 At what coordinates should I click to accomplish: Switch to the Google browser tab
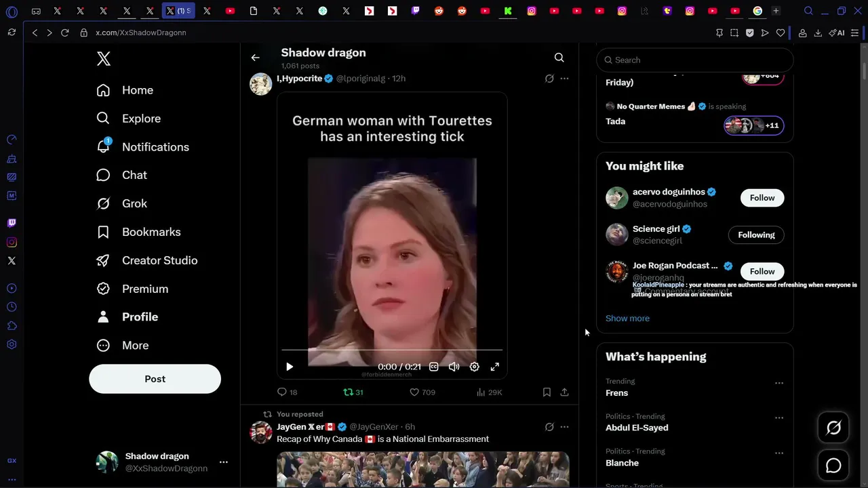click(x=757, y=11)
